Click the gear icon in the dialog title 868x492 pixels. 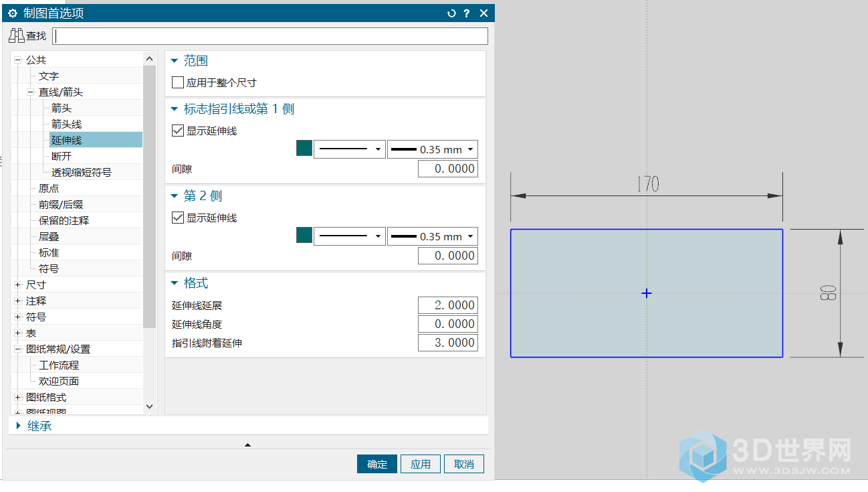[13, 13]
